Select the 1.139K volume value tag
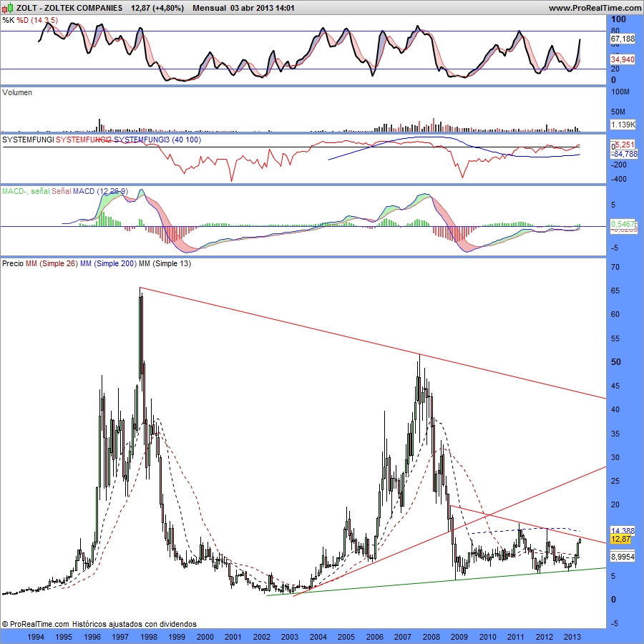 [x=623, y=125]
